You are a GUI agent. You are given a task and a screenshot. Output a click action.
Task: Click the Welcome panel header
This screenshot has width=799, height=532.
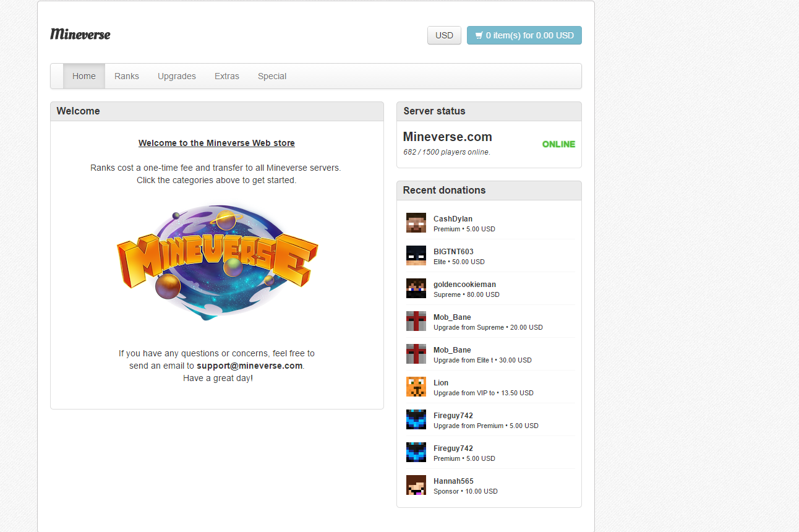click(217, 111)
